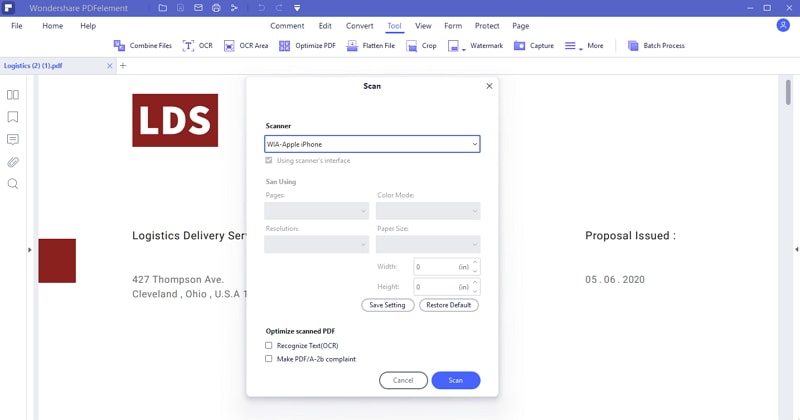Click the Open folder icon in title bar

tap(163, 8)
